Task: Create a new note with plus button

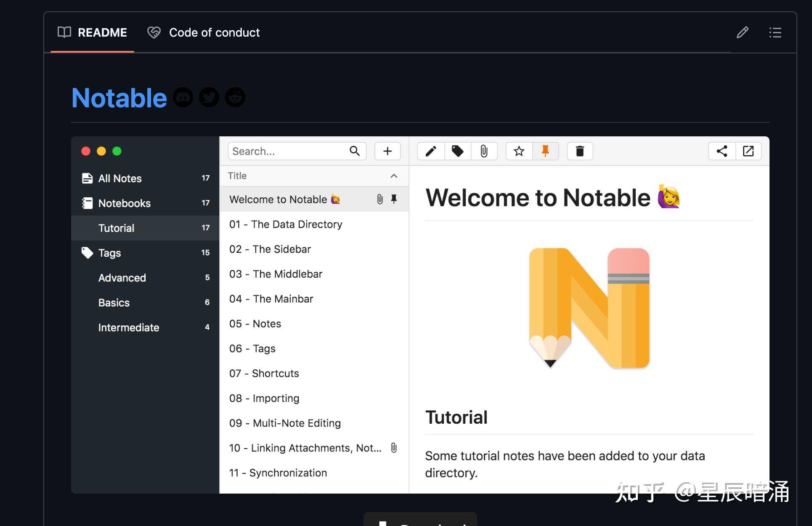Action: click(387, 151)
